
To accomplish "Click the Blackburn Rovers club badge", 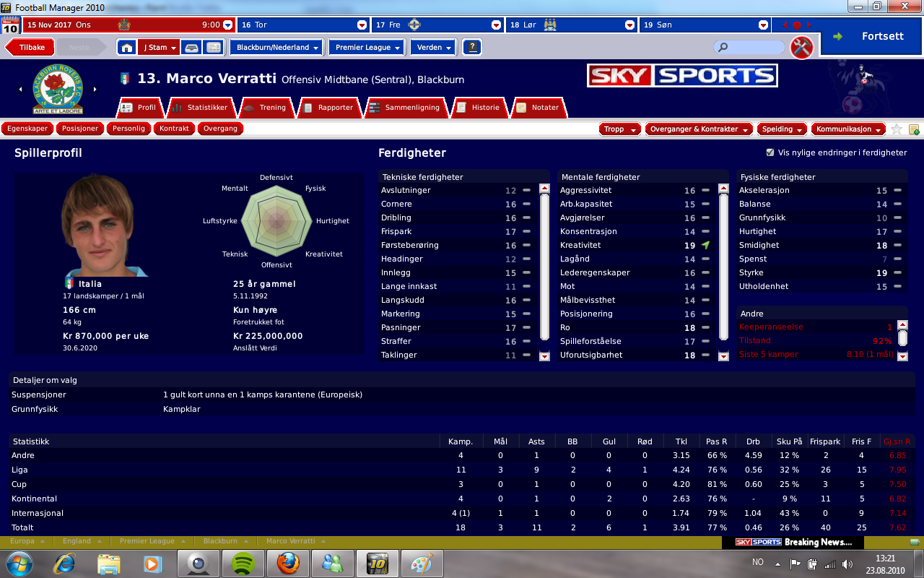I will pos(58,89).
